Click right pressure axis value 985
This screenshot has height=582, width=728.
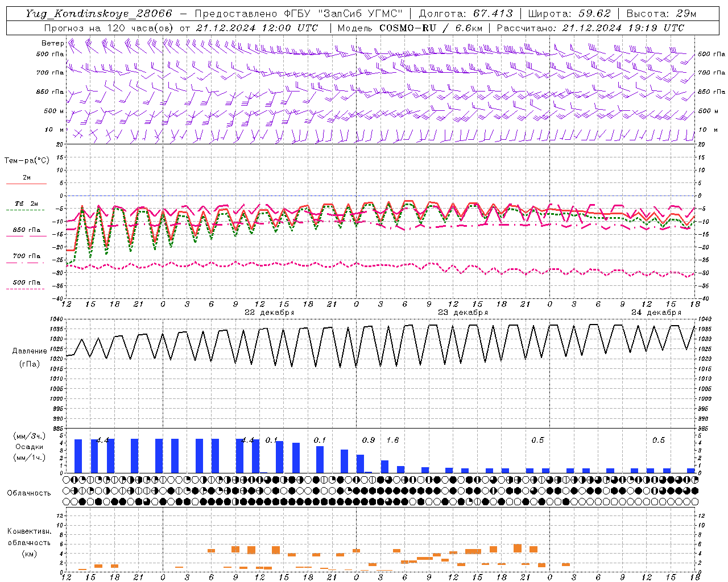point(704,429)
